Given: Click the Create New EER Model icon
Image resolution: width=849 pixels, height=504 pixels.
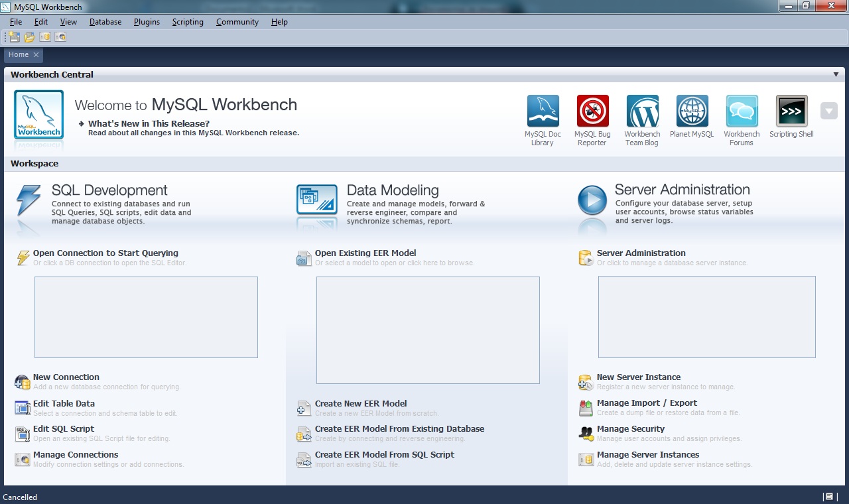Looking at the screenshot, I should tap(304, 408).
